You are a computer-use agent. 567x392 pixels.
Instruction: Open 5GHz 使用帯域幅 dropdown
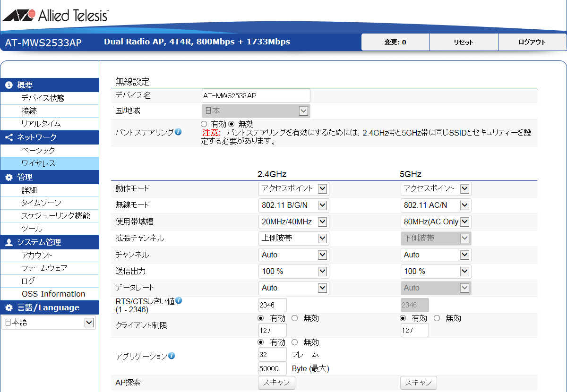point(436,222)
